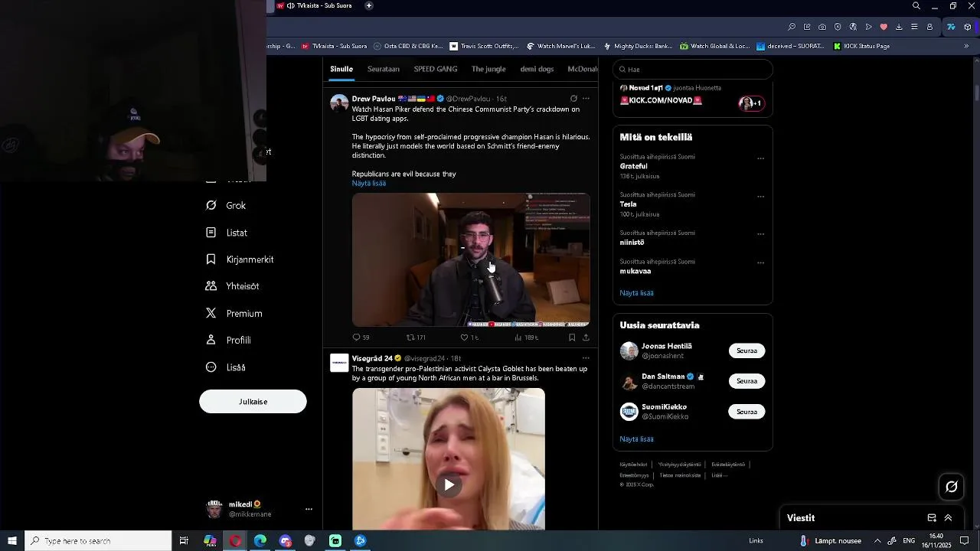Click the Windows taskbar search box
The width and height of the screenshot is (980, 551).
98,541
